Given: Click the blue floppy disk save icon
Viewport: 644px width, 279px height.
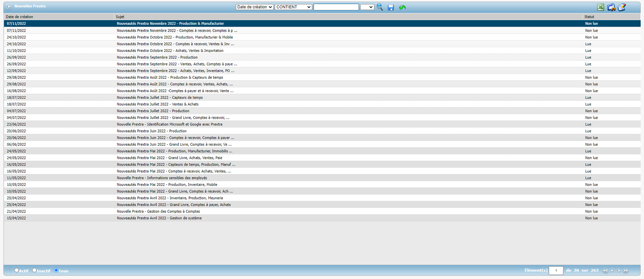Looking at the screenshot, I should [x=391, y=7].
